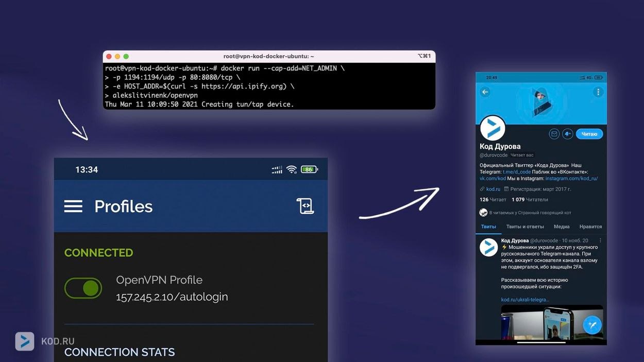Tap the @durovcode handle under profile name
The height and width of the screenshot is (362, 644).
pos(494,155)
